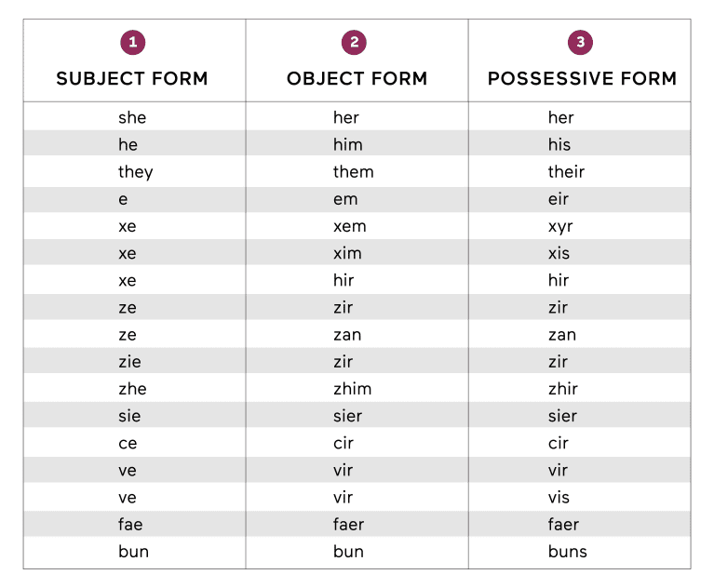Click the subject form "ce" cell

tap(128, 443)
